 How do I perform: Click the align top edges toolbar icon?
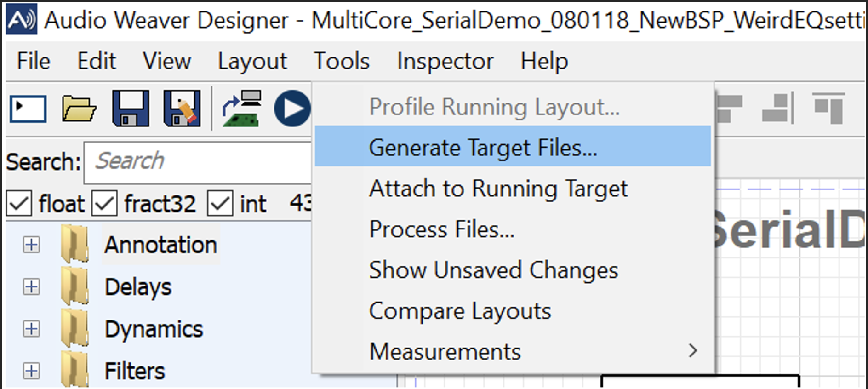(828, 109)
